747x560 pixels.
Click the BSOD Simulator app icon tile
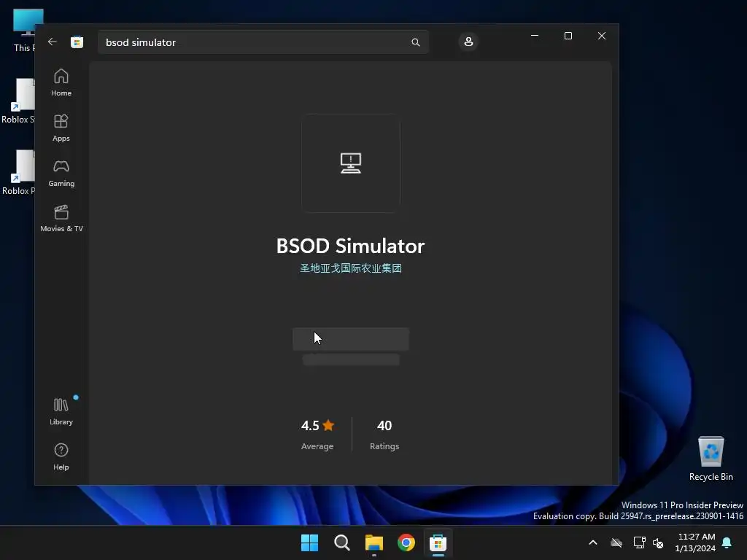pyautogui.click(x=351, y=163)
